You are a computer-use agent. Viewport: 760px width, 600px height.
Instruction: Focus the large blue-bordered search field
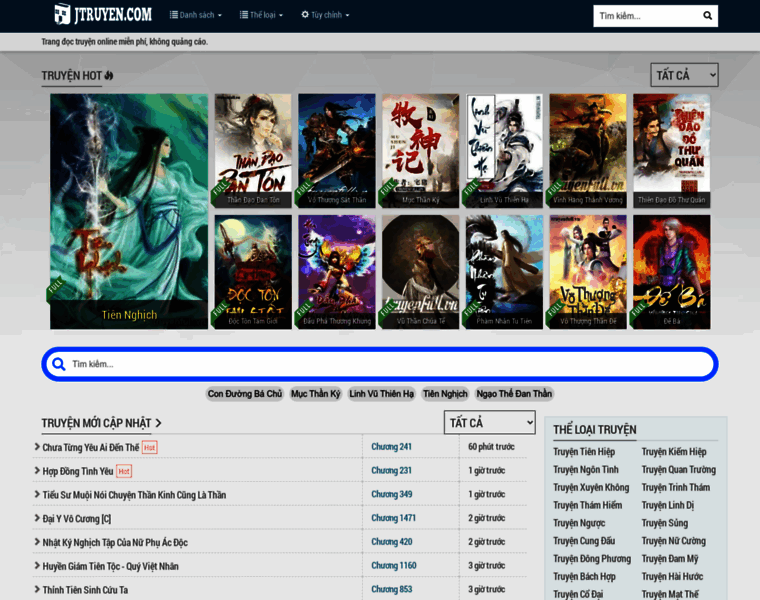click(380, 364)
